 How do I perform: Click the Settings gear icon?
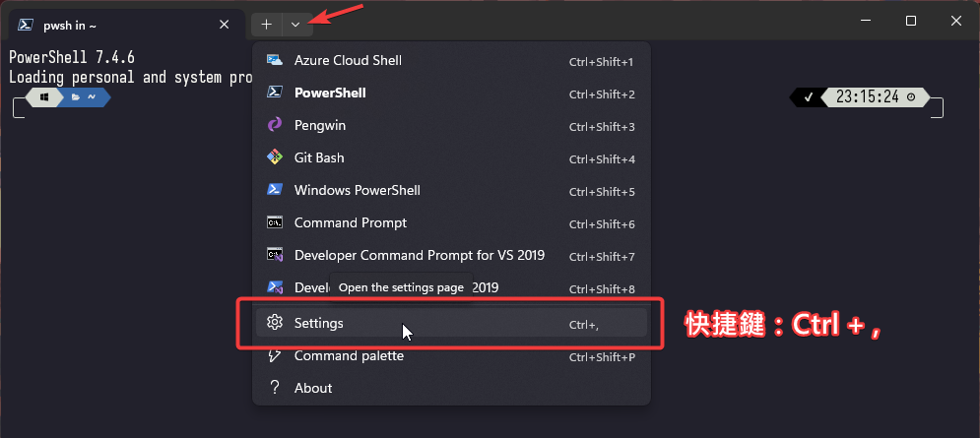tap(275, 323)
